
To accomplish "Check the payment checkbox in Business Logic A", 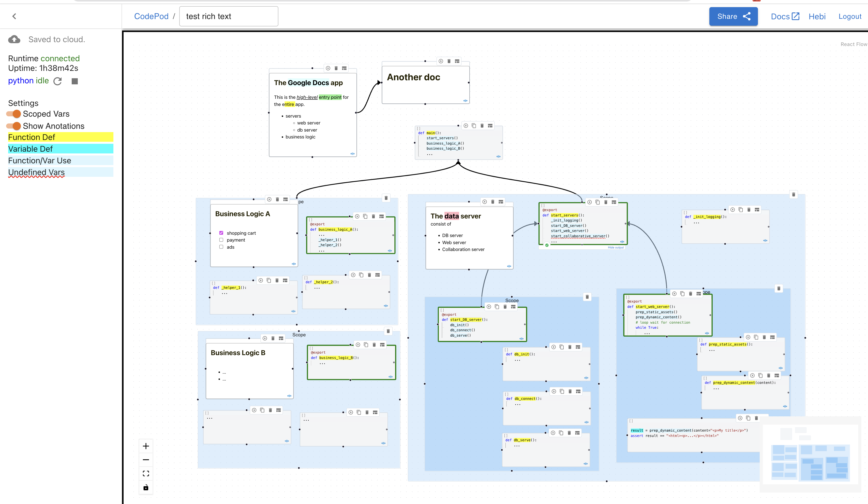I will [221, 240].
